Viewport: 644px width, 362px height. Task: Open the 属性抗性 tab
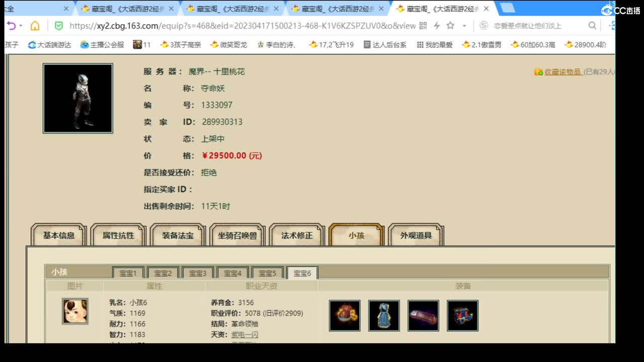point(118,235)
